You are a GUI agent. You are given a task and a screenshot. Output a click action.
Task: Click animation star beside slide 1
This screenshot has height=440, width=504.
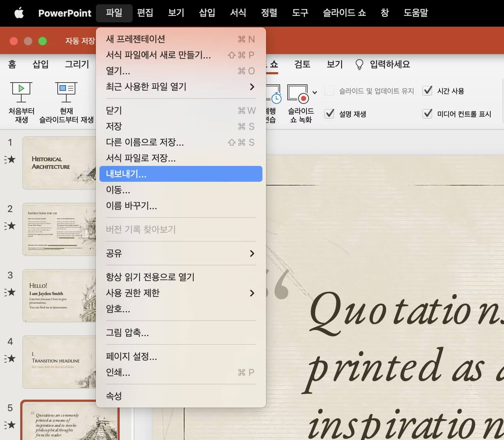pyautogui.click(x=10, y=159)
